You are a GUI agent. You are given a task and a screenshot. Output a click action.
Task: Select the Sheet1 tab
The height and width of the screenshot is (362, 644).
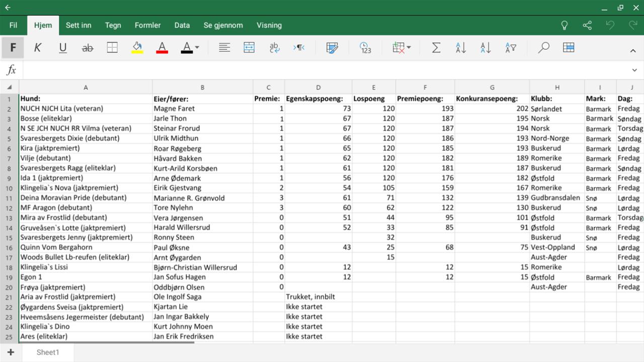(x=48, y=352)
